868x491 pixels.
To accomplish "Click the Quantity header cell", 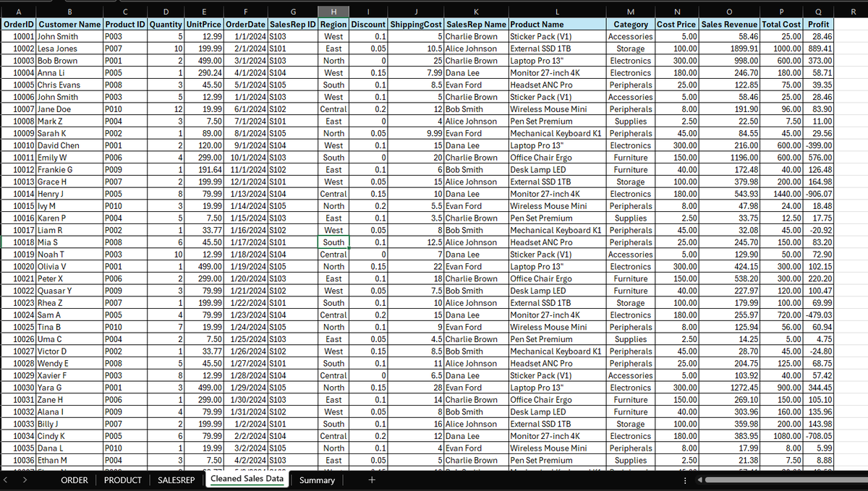I will click(x=166, y=24).
